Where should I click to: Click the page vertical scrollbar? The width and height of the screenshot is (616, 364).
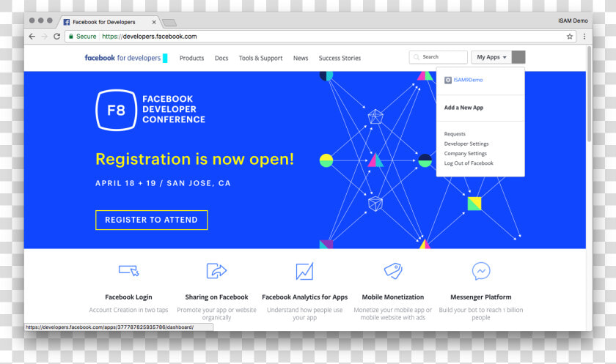pyautogui.click(x=589, y=94)
